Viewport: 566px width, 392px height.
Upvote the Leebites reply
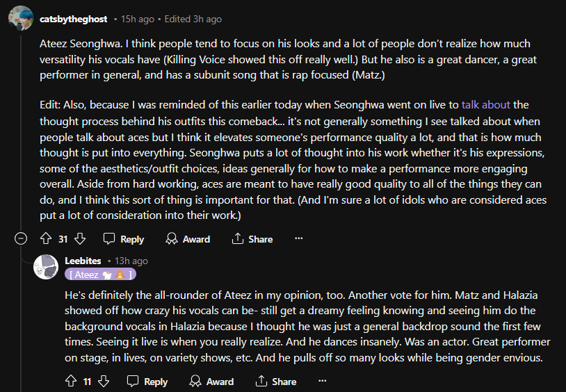70,381
